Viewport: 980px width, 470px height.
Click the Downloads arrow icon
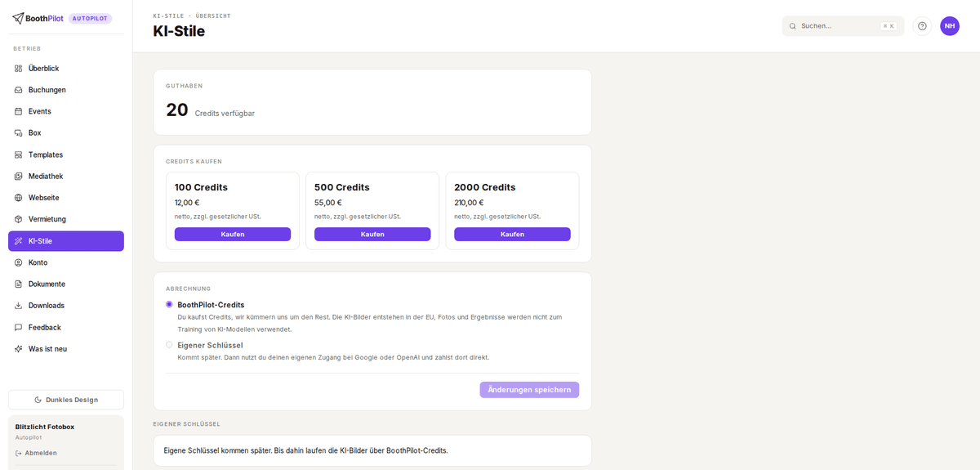coord(19,306)
